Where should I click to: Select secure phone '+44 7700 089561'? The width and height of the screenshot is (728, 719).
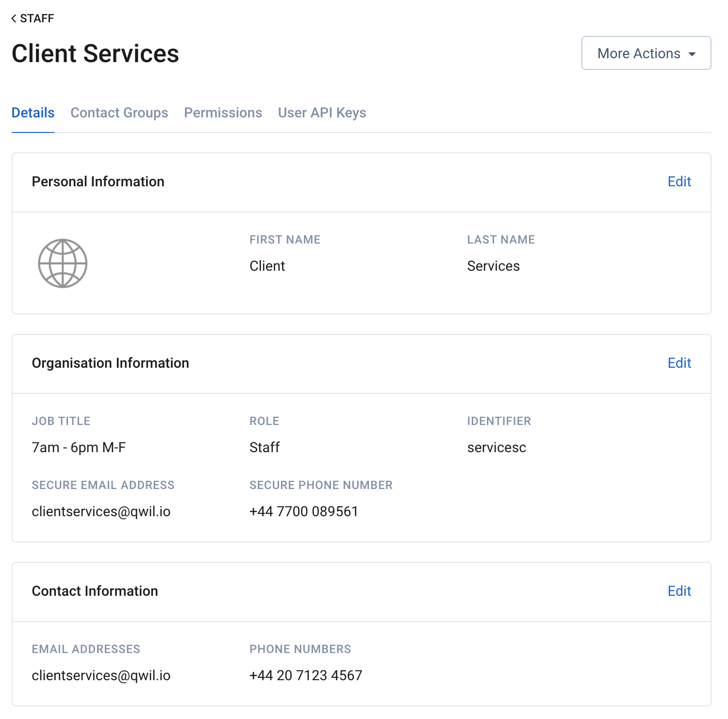(x=304, y=511)
